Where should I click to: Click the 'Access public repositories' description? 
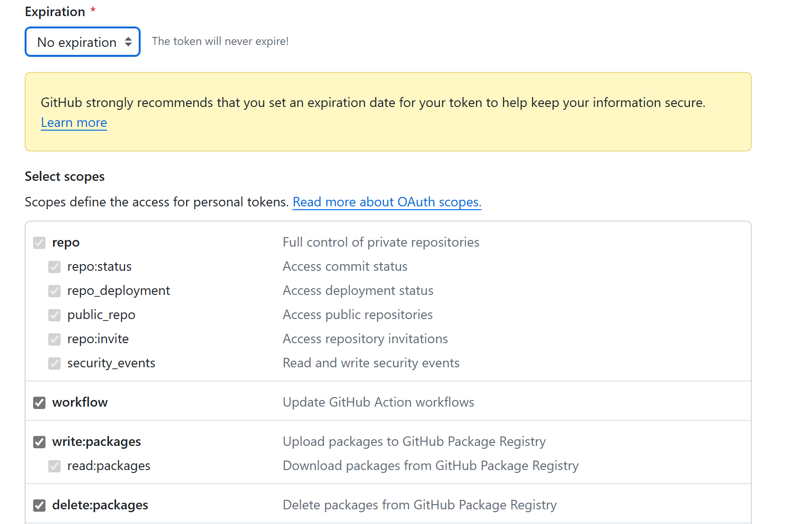tap(358, 314)
